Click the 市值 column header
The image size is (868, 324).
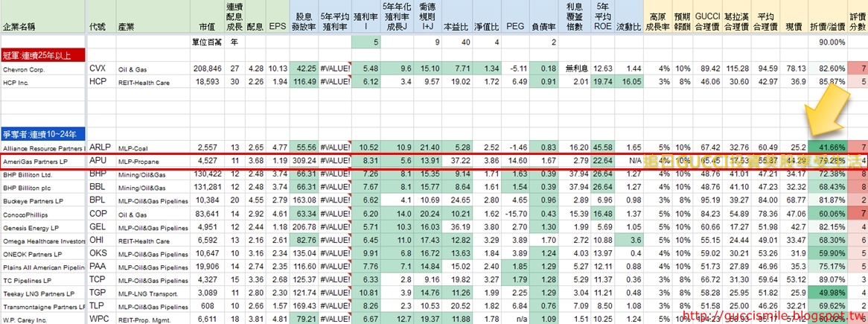click(x=206, y=16)
